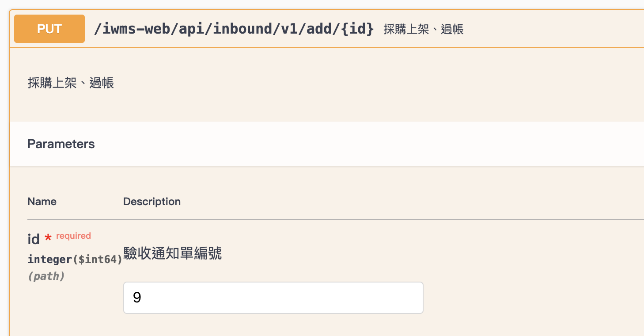Click the Name column header
Image resolution: width=644 pixels, height=336 pixels.
point(42,202)
